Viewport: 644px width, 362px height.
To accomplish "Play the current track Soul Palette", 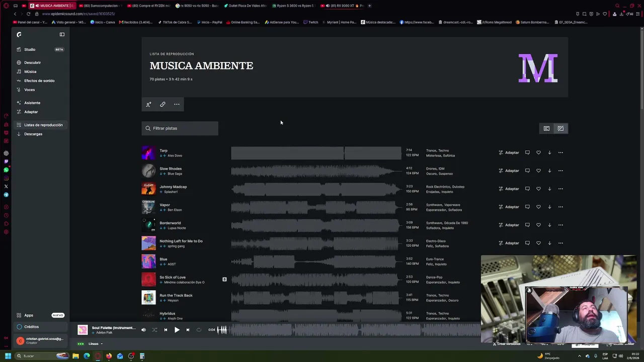I will pos(177,330).
